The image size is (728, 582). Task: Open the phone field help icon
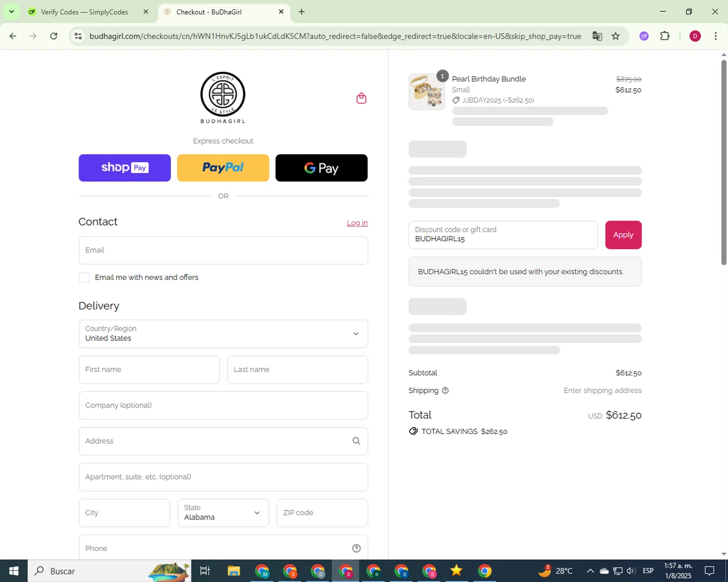356,548
